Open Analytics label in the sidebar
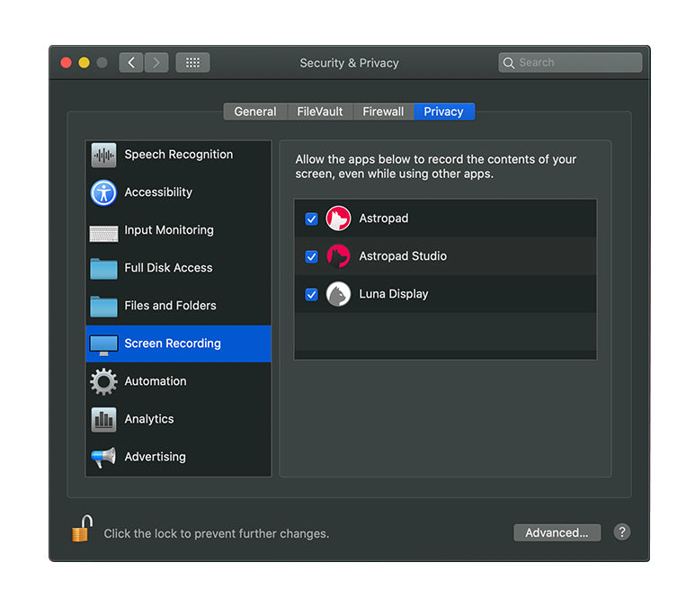This screenshot has height=616, width=695. [x=149, y=419]
